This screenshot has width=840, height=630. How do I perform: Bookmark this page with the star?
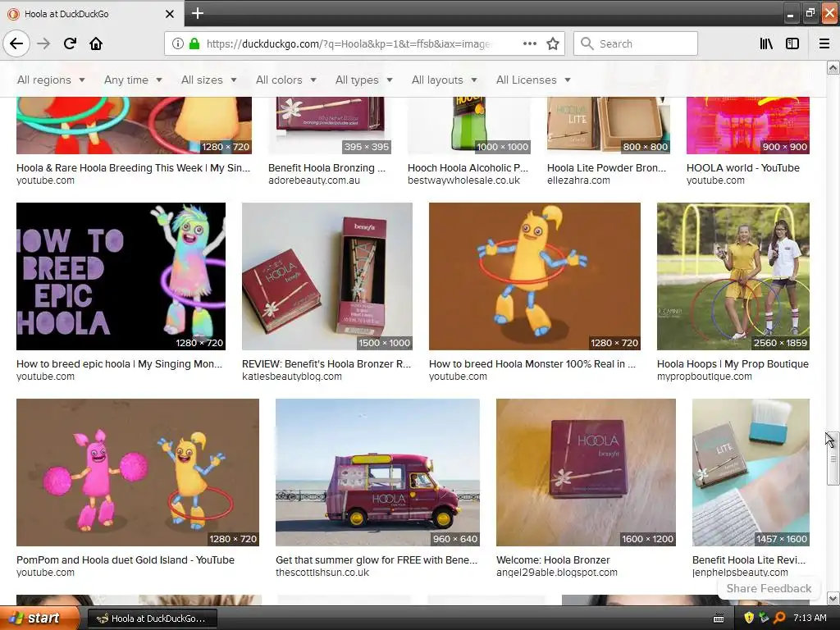click(x=553, y=43)
